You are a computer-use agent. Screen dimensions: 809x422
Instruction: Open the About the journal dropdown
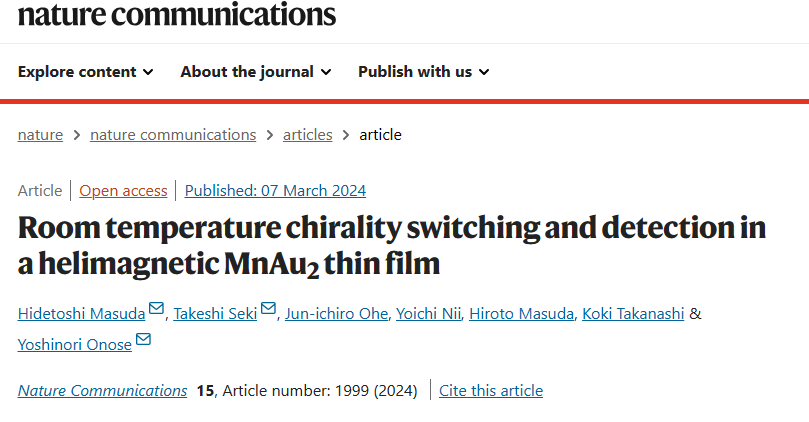coord(256,72)
